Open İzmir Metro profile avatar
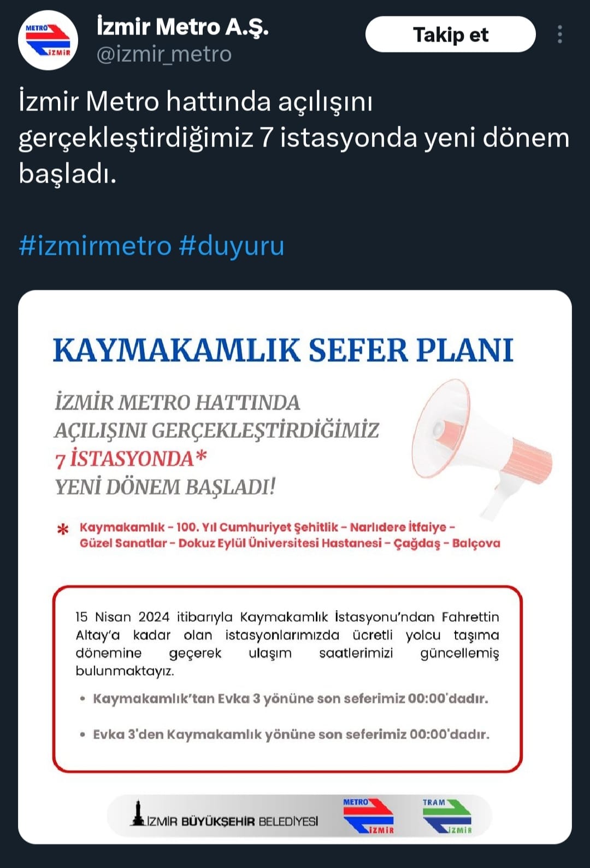 pos(48,40)
